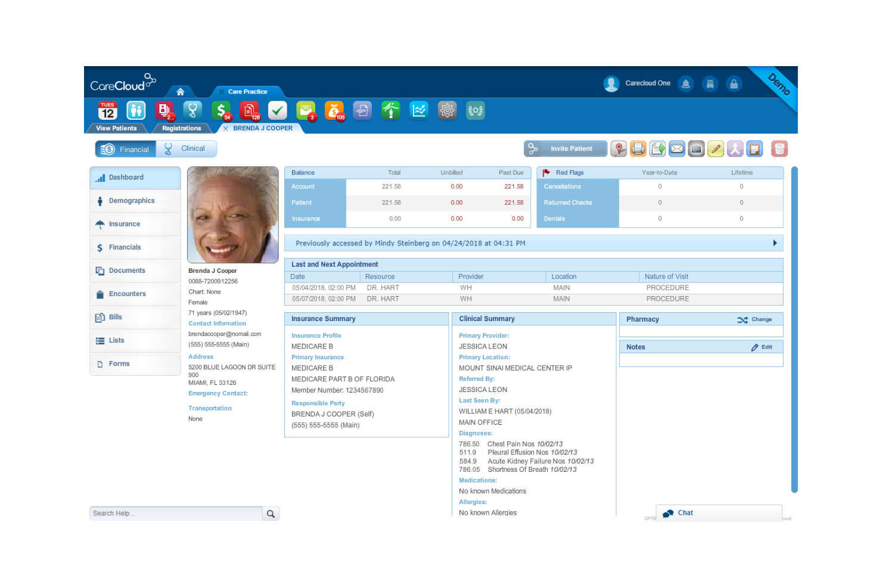Open the orange money bag icon with badge 105
882x588 pixels.
click(334, 111)
